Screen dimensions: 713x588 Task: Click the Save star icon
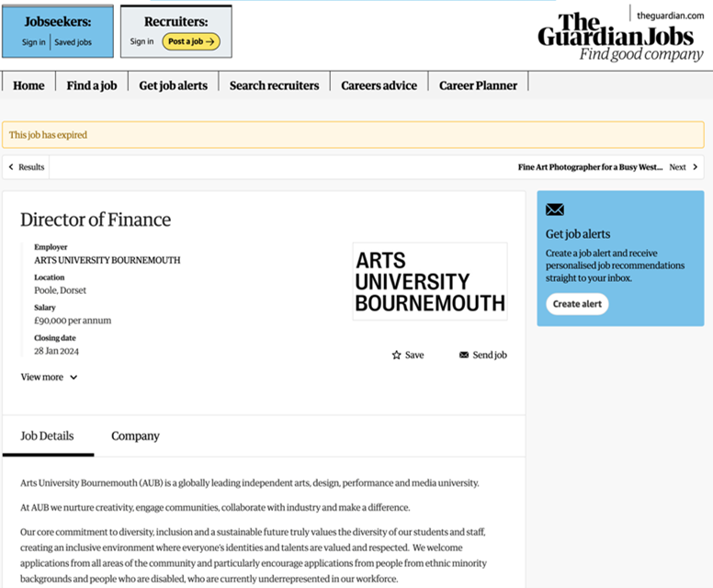pyautogui.click(x=397, y=355)
